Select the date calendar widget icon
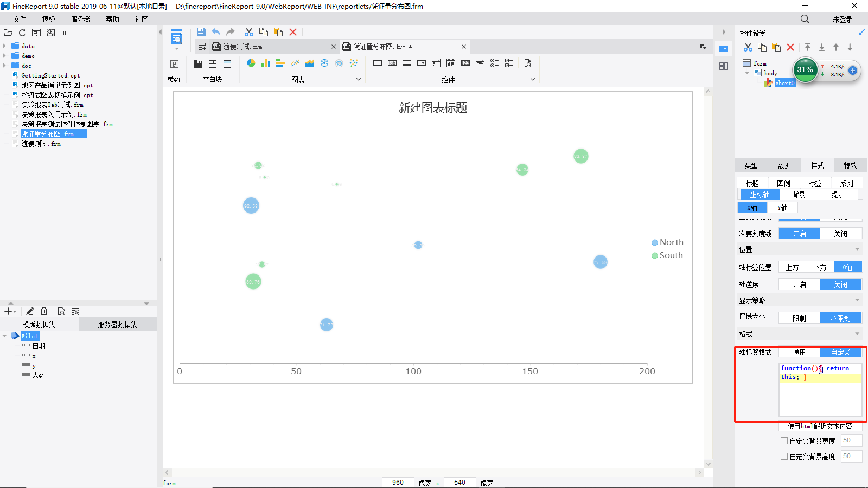 click(x=451, y=63)
